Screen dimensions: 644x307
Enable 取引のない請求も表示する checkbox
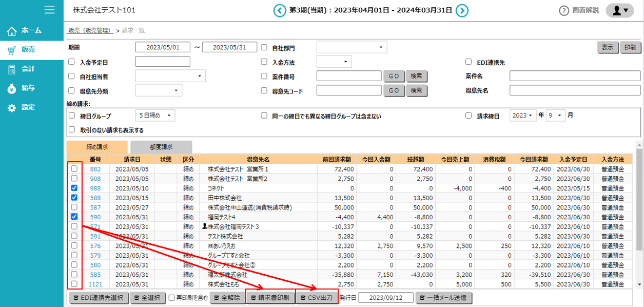point(72,130)
